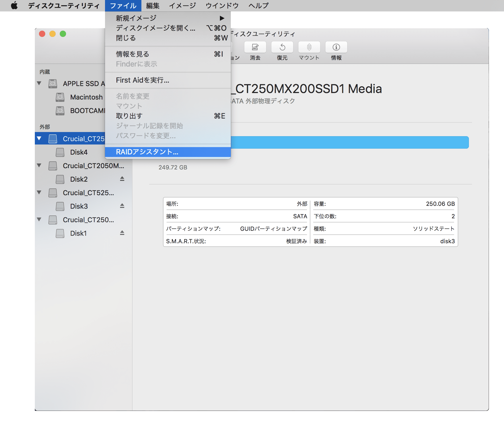Screen dimensions: 504x421
Task: Click the last Crucial_CT250 drive icon
Action: pos(53,220)
